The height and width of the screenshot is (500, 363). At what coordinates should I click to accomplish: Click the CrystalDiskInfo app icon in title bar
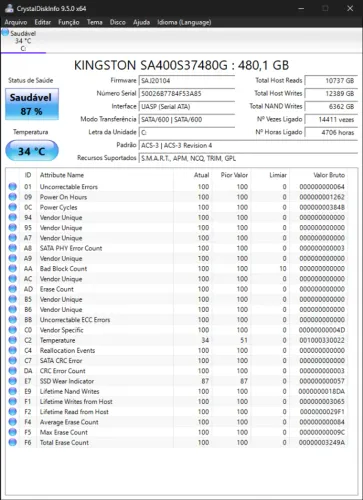(x=9, y=8)
